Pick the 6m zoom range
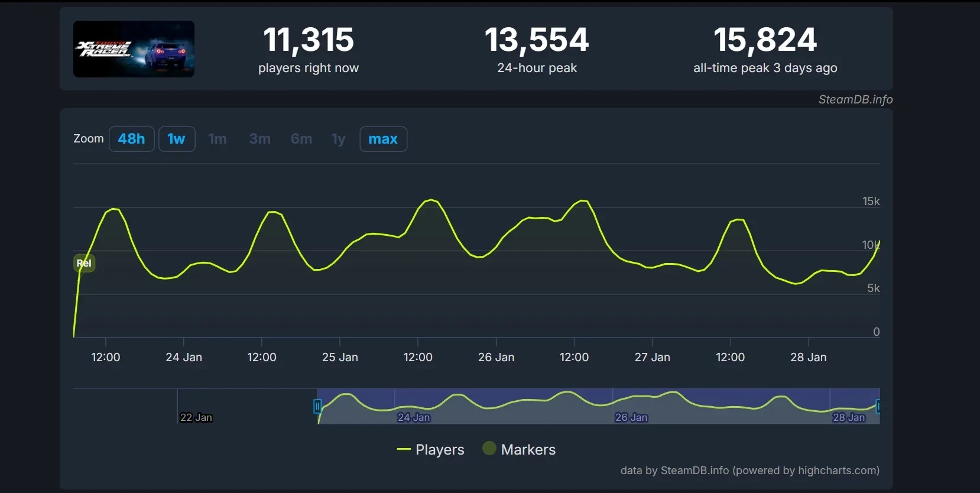Image resolution: width=980 pixels, height=493 pixels. coord(301,139)
